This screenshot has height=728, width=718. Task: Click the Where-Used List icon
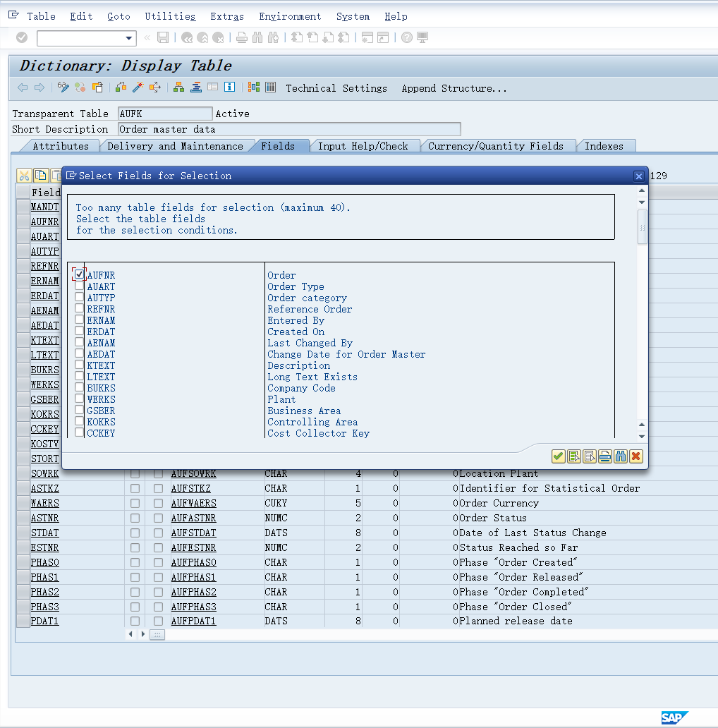[x=155, y=87]
